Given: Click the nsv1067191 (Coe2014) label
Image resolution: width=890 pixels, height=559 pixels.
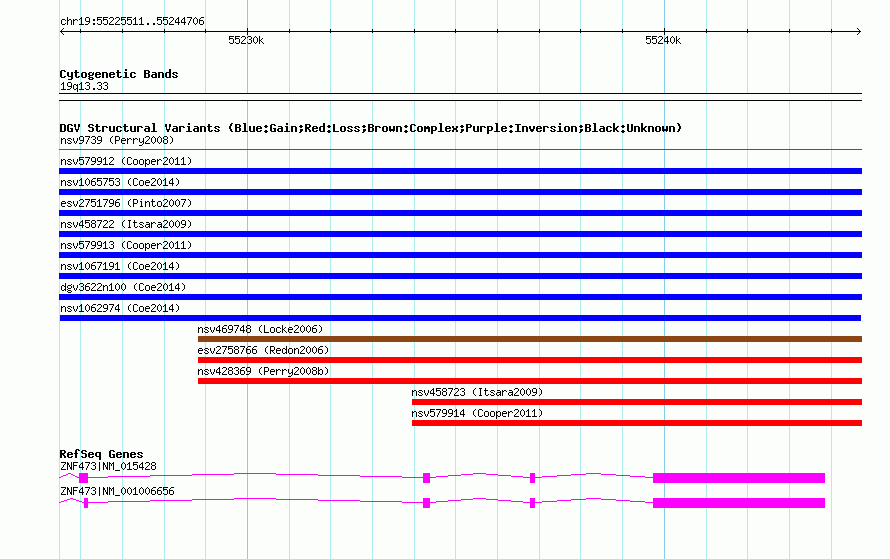Looking at the screenshot, I should [120, 266].
